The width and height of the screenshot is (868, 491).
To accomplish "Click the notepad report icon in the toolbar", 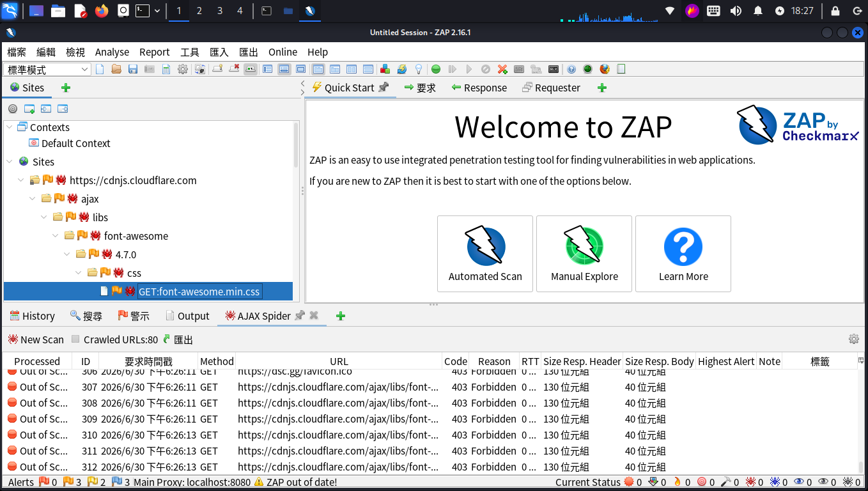I will (x=621, y=69).
